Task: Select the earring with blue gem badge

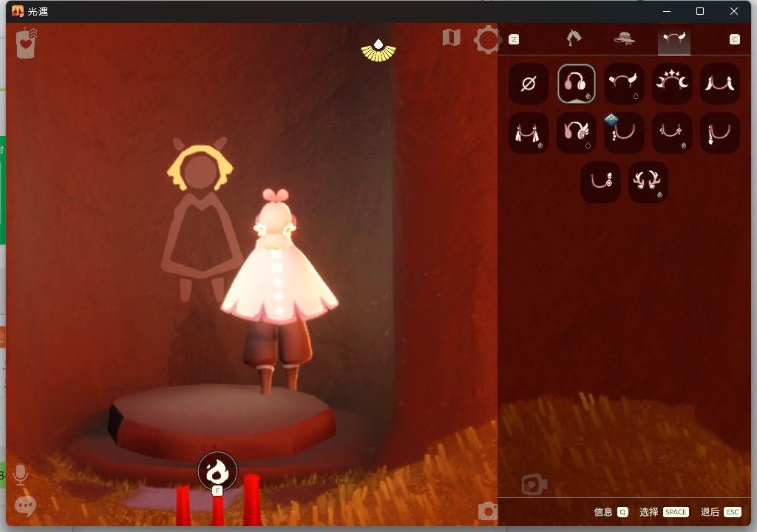Action: [x=624, y=133]
